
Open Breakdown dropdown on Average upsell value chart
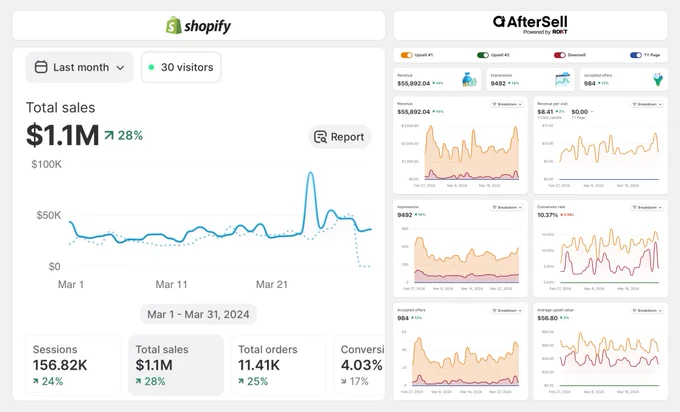coord(647,311)
